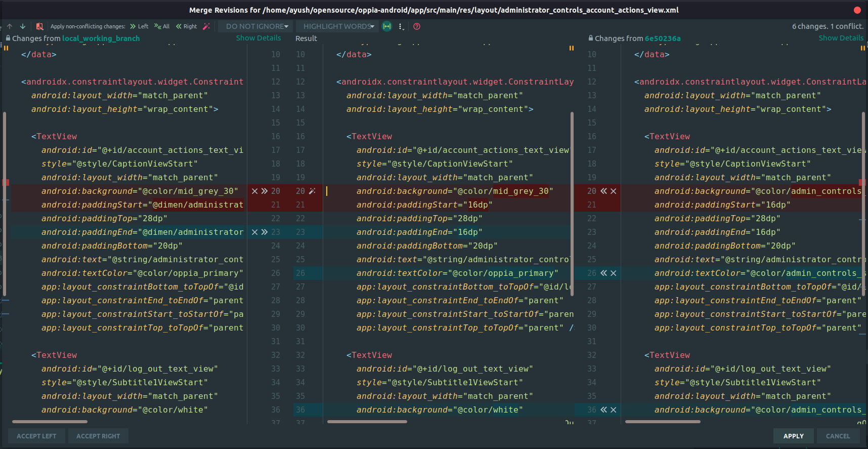Viewport: 868px width, 449px height.
Task: Ignore left change at line 20
Action: pyautogui.click(x=255, y=191)
